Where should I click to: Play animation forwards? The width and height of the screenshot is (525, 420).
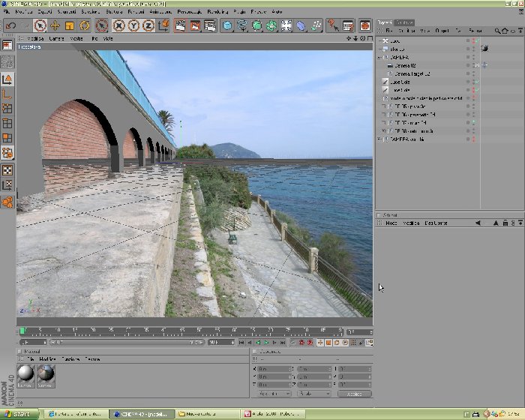pyautogui.click(x=266, y=343)
